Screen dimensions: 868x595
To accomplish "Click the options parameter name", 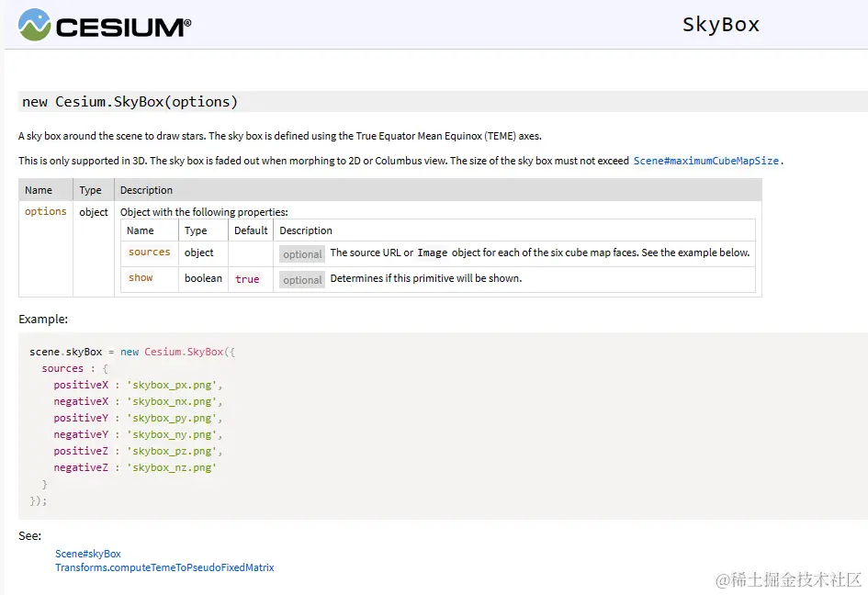I will coord(46,211).
